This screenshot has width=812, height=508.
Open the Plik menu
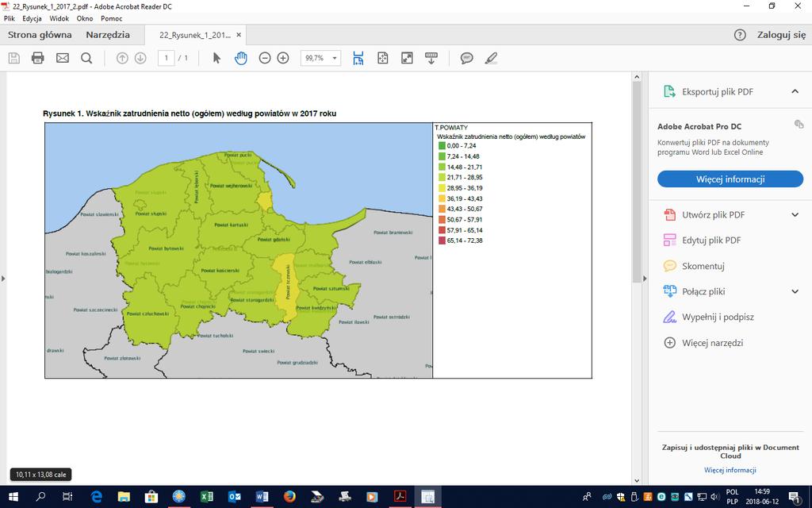click(x=10, y=18)
